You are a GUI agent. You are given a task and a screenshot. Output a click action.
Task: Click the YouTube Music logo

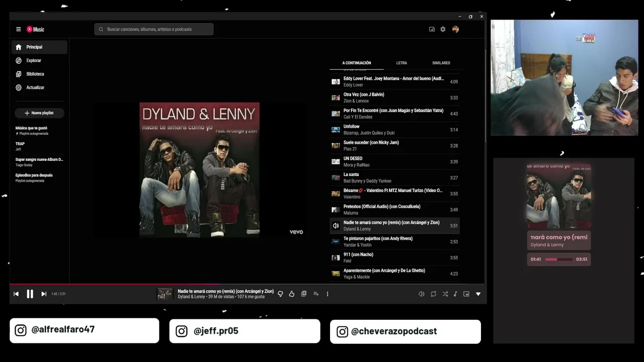point(35,29)
